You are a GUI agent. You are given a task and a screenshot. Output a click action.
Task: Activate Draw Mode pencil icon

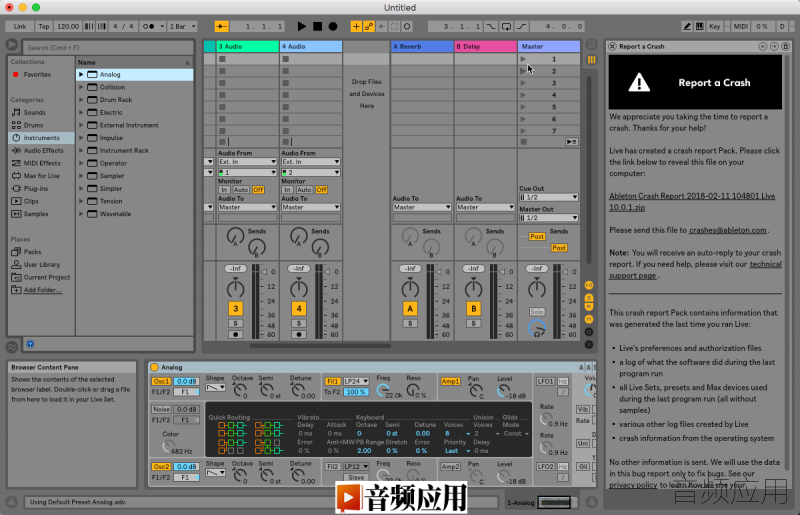[687, 26]
